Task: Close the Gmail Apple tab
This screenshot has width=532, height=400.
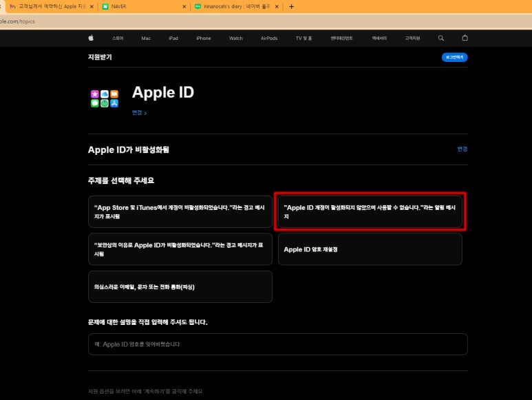Action: tap(92, 6)
